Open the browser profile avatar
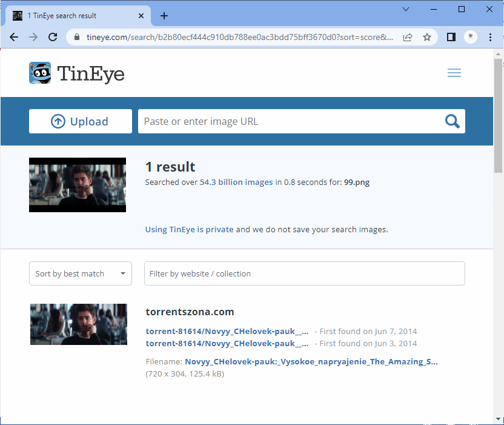This screenshot has width=504, height=425. 471,37
